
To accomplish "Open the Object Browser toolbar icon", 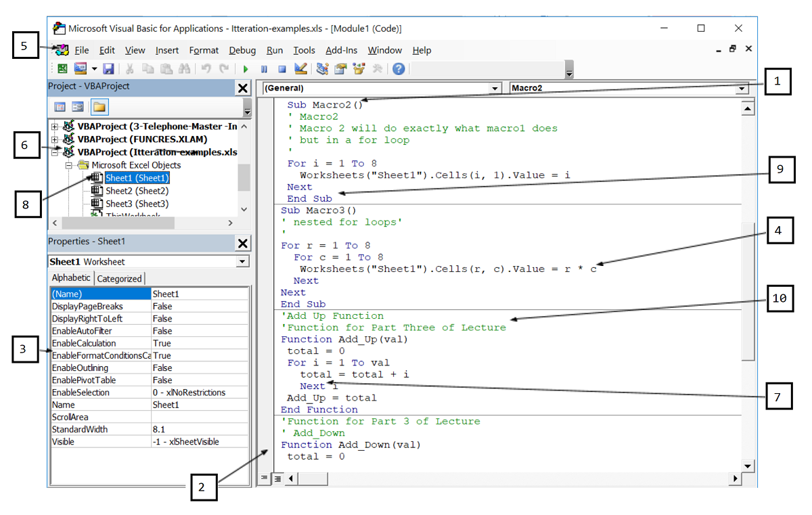I will (x=359, y=69).
